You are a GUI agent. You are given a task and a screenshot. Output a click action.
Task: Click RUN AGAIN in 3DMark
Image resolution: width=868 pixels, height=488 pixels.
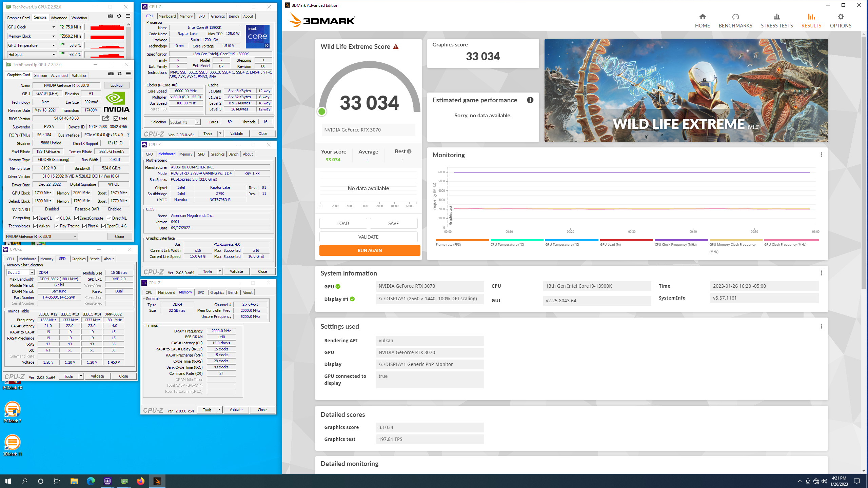coord(370,250)
